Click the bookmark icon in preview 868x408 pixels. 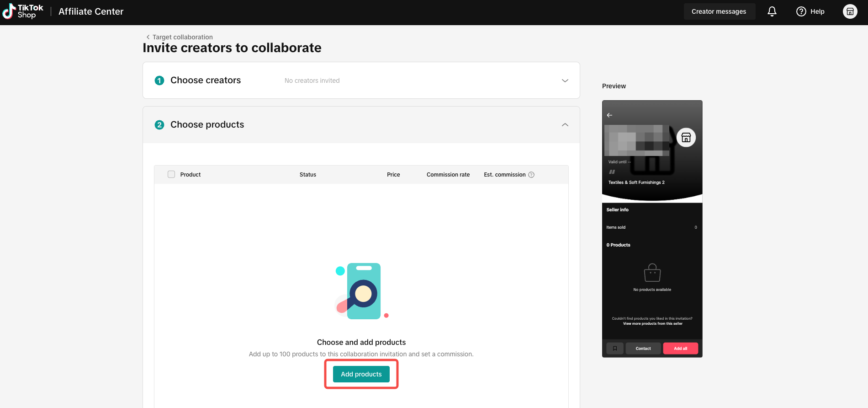click(615, 349)
